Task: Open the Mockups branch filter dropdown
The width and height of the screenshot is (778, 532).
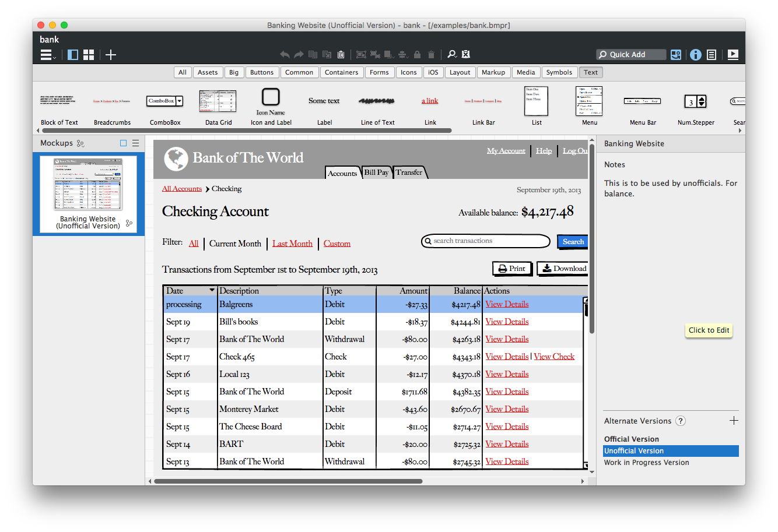Action: [x=80, y=143]
